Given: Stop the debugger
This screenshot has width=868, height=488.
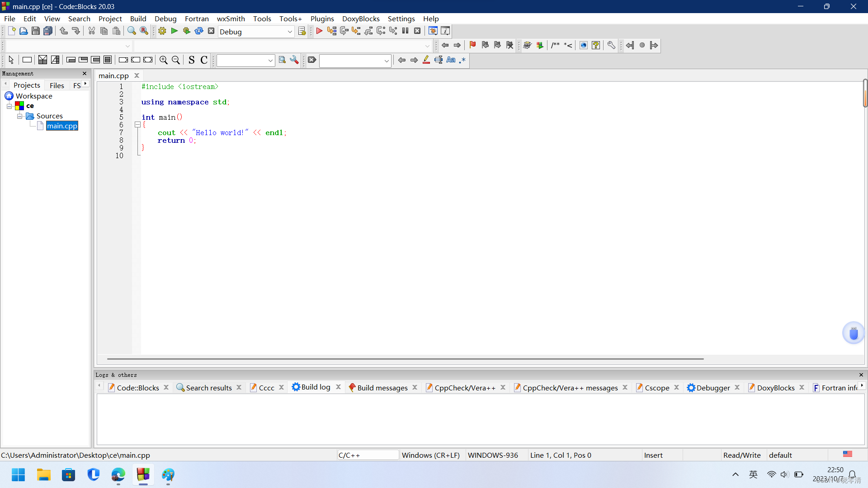Looking at the screenshot, I should click(x=417, y=31).
